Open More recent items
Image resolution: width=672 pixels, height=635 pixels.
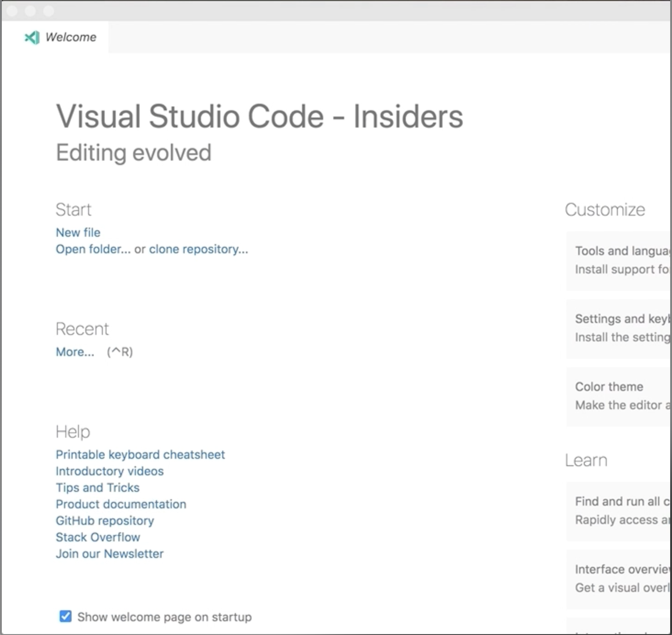(74, 352)
